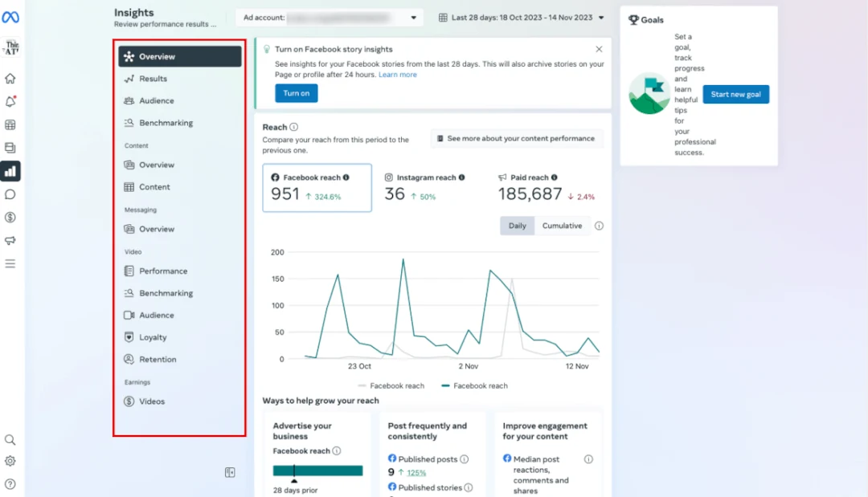Select the Paid reach card
868x497 pixels.
547,187
